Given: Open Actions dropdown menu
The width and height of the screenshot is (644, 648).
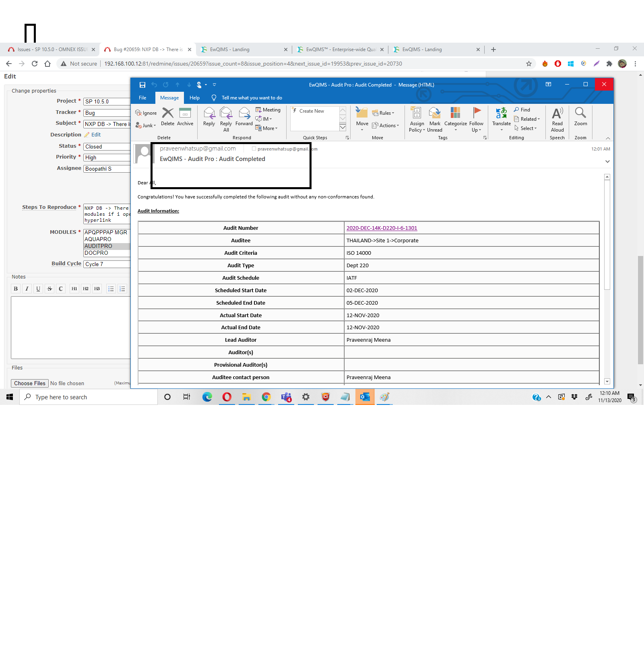Looking at the screenshot, I should [x=386, y=126].
